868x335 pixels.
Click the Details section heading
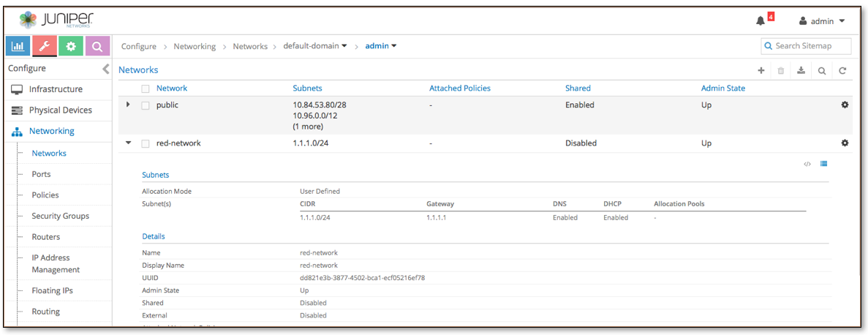coord(154,236)
